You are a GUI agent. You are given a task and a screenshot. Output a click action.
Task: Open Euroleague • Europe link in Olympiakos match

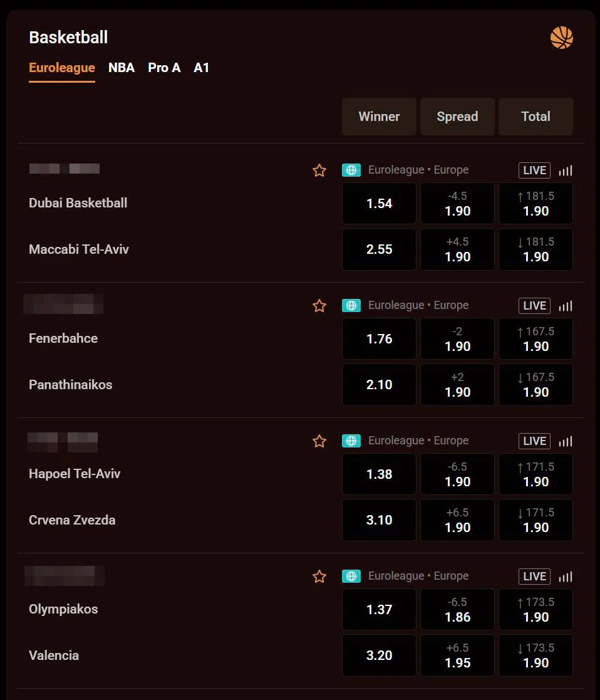[418, 576]
